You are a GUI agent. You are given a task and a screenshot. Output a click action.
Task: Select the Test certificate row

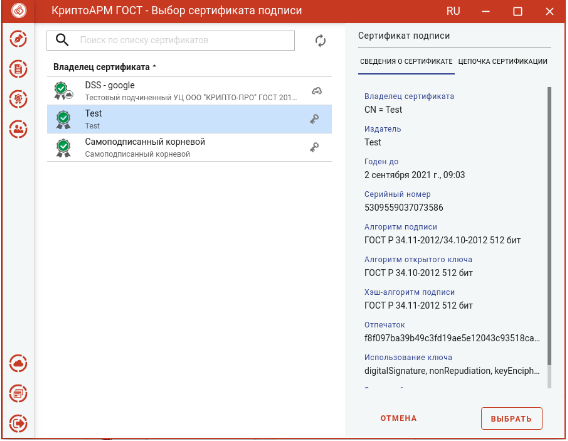(x=189, y=119)
